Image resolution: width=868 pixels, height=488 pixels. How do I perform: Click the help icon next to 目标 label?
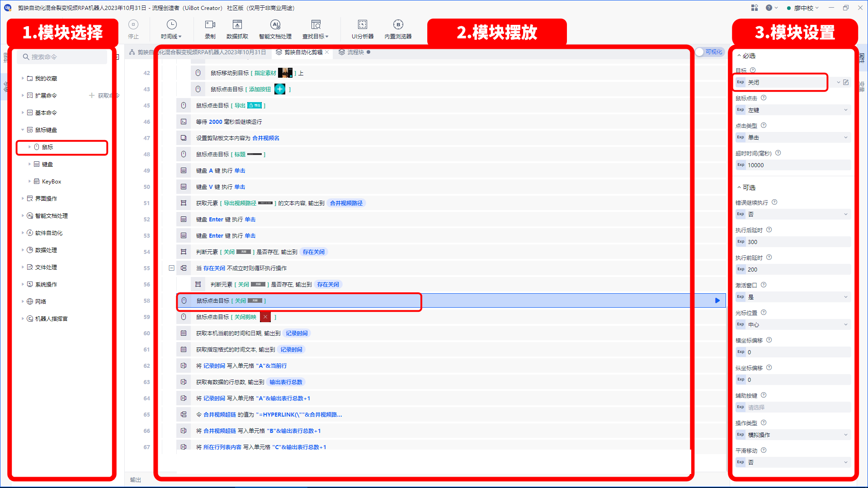753,70
